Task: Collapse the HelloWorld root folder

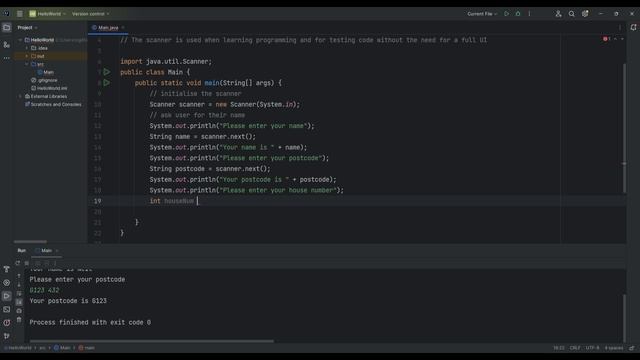Action: (x=20, y=40)
